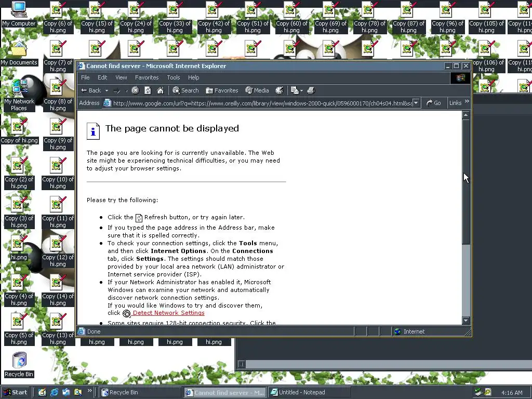The height and width of the screenshot is (399, 532).
Task: Click the Cannot find server taskbar button
Action: coord(224,393)
